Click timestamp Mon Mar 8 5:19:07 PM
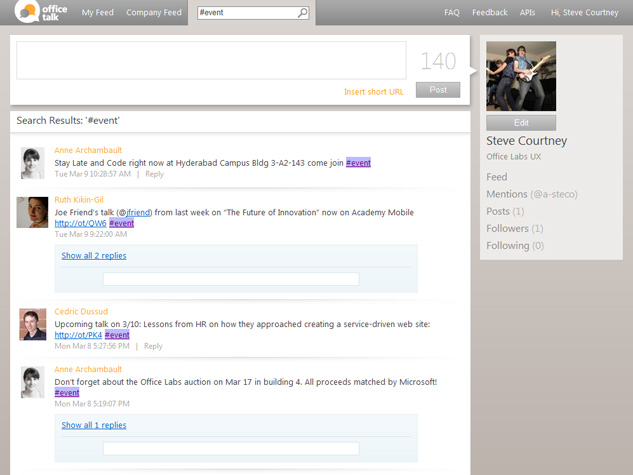 click(92, 404)
